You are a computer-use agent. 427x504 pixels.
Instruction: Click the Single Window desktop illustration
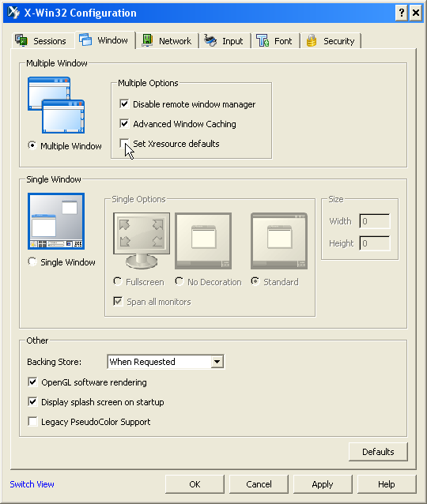pyautogui.click(x=56, y=221)
